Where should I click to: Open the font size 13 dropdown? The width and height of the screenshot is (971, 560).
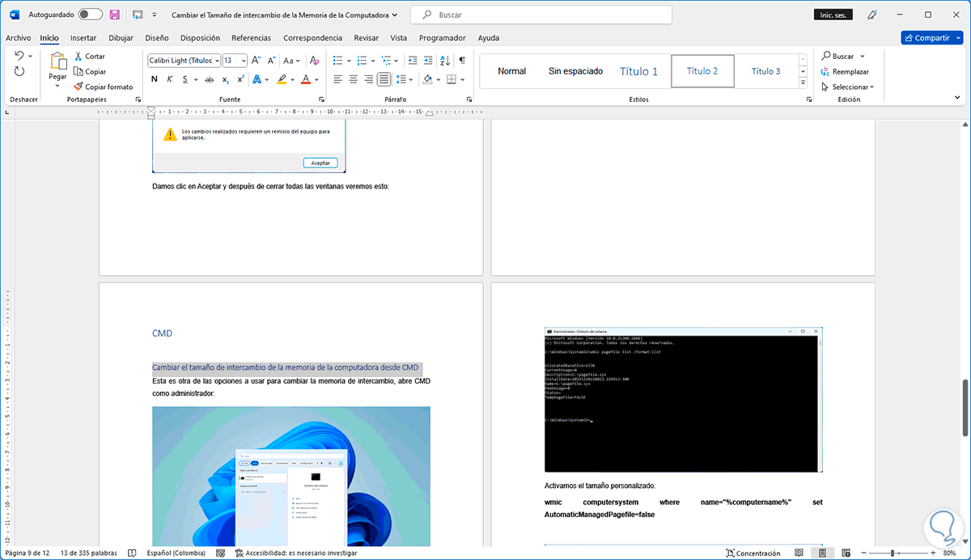242,60
